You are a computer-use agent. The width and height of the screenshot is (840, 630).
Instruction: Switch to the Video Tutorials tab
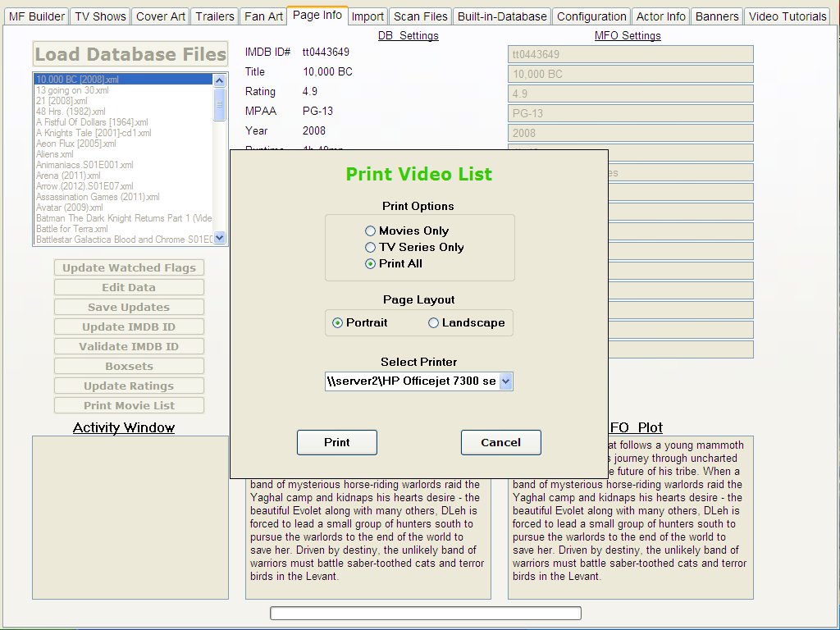tap(787, 16)
